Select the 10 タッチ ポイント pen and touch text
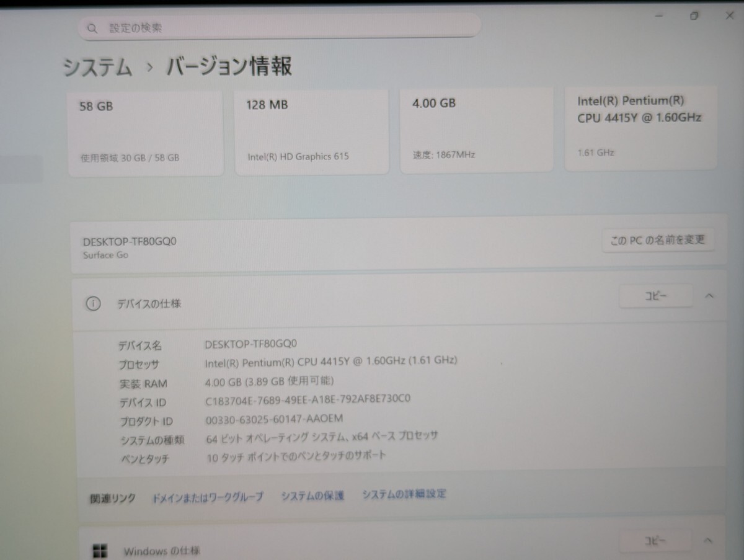Screen dimensions: 744x560 (x=296, y=457)
